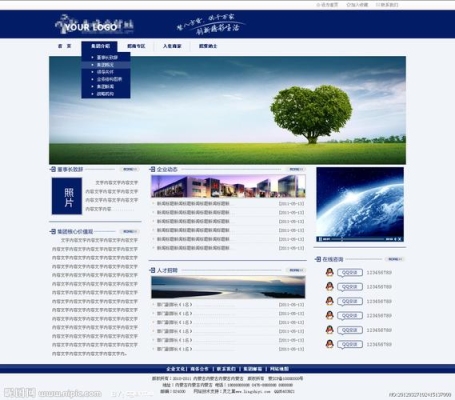Screen dimensions: 455x400
Task: Open MORE link beside 董事长致辞
Action: 129,169
